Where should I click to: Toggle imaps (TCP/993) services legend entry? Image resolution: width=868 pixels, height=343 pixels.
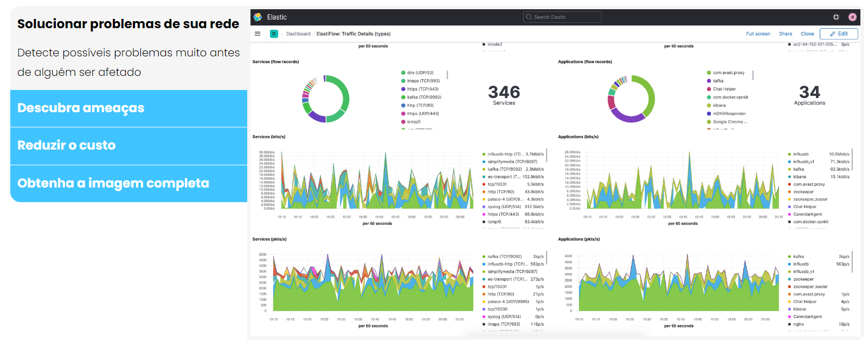(x=420, y=81)
